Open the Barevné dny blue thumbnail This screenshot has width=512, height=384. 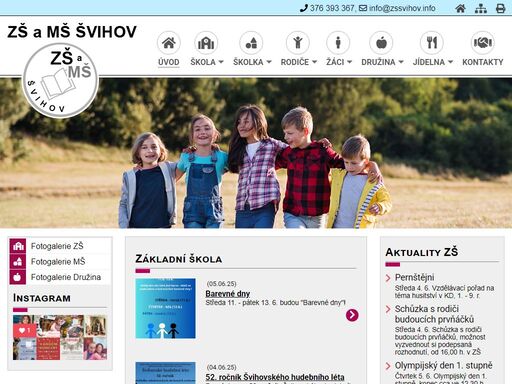coord(165,308)
